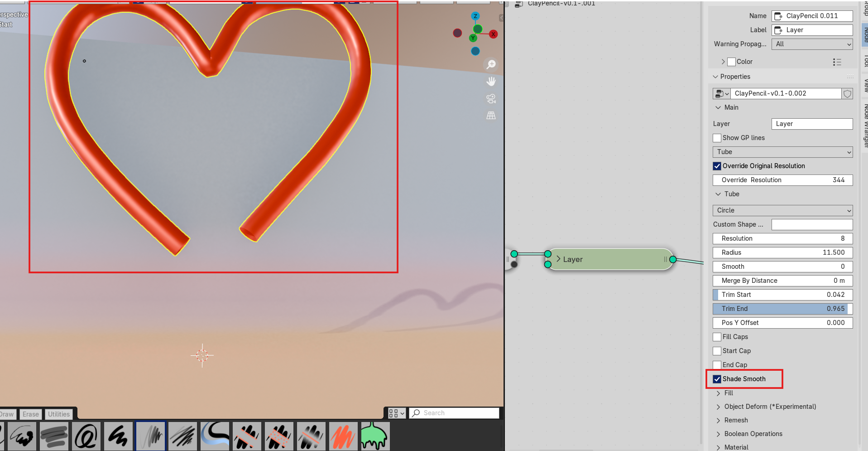Select the gray marker strokes brush
Screen dimensions: 868x451
[x=54, y=436]
